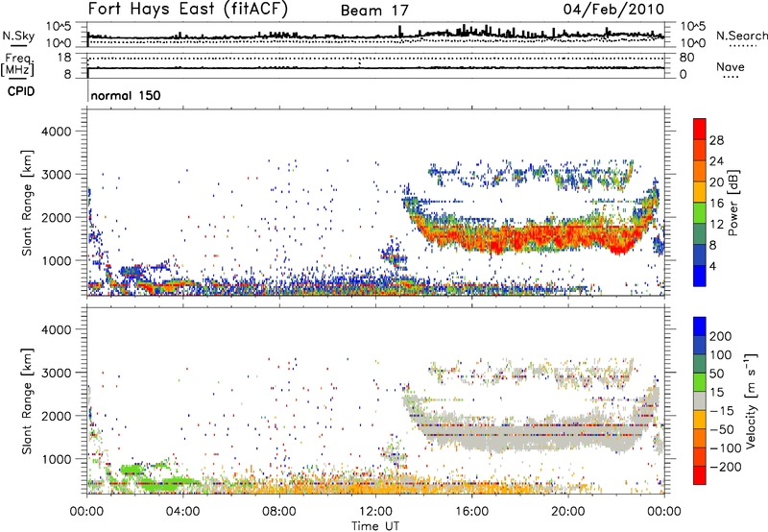This screenshot has height=532, width=768.
Task: Click the dark blue bottom segment of the power colorbar
Action: (700, 276)
